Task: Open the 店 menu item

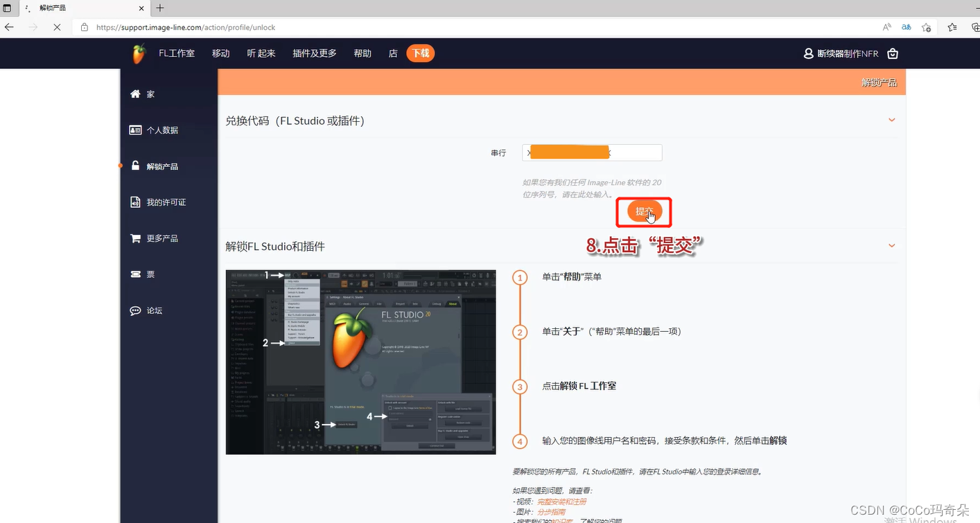Action: pos(393,53)
